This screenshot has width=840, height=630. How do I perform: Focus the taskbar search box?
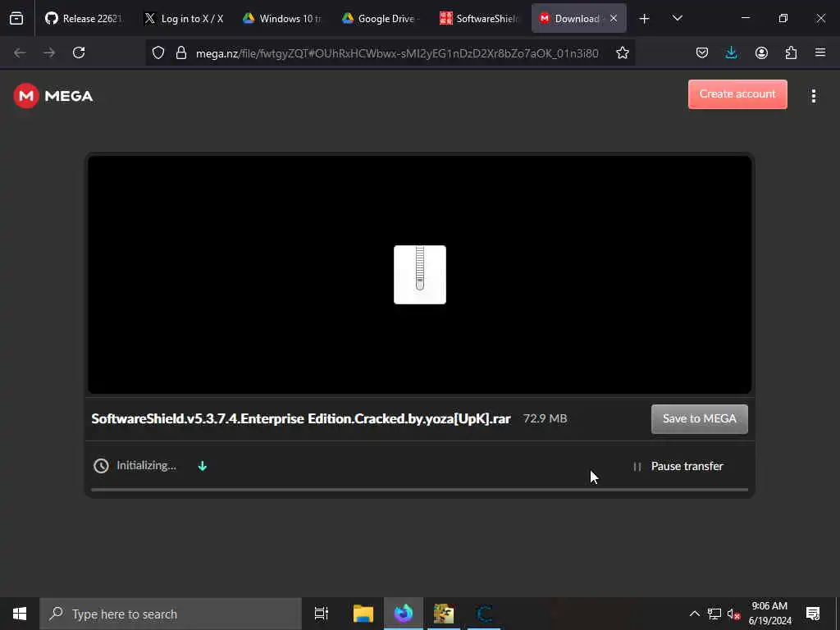[x=171, y=614]
